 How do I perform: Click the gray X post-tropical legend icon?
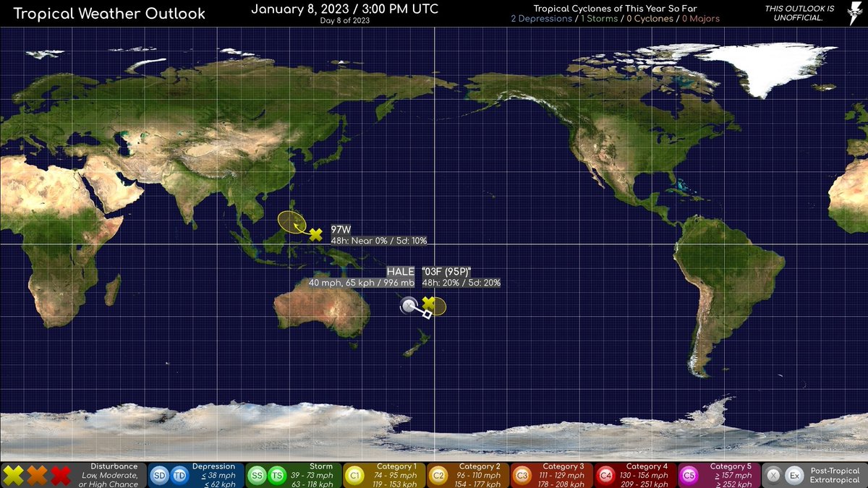coord(773,476)
